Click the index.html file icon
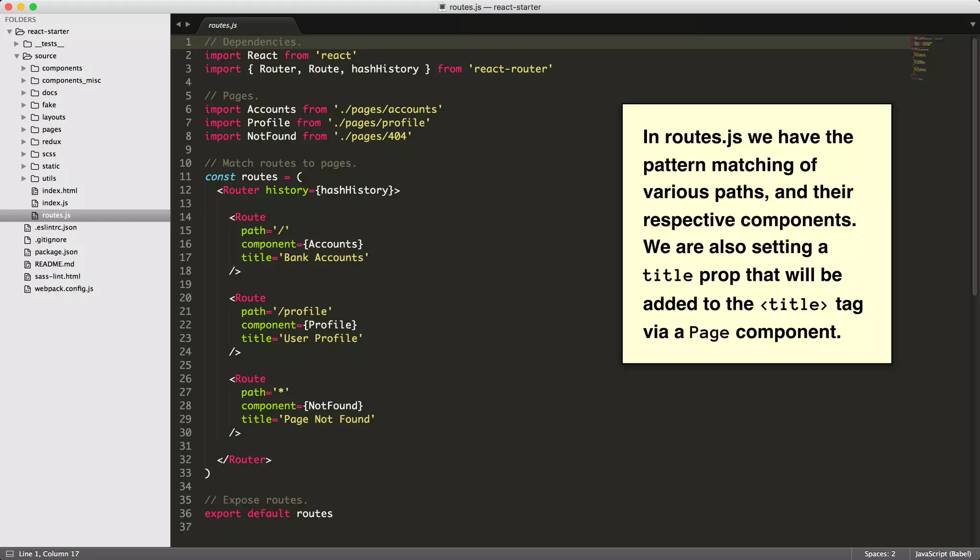The height and width of the screenshot is (560, 980). click(x=35, y=191)
